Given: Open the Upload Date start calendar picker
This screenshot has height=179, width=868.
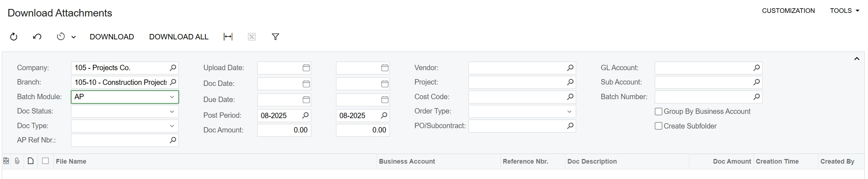Looking at the screenshot, I should pyautogui.click(x=306, y=68).
